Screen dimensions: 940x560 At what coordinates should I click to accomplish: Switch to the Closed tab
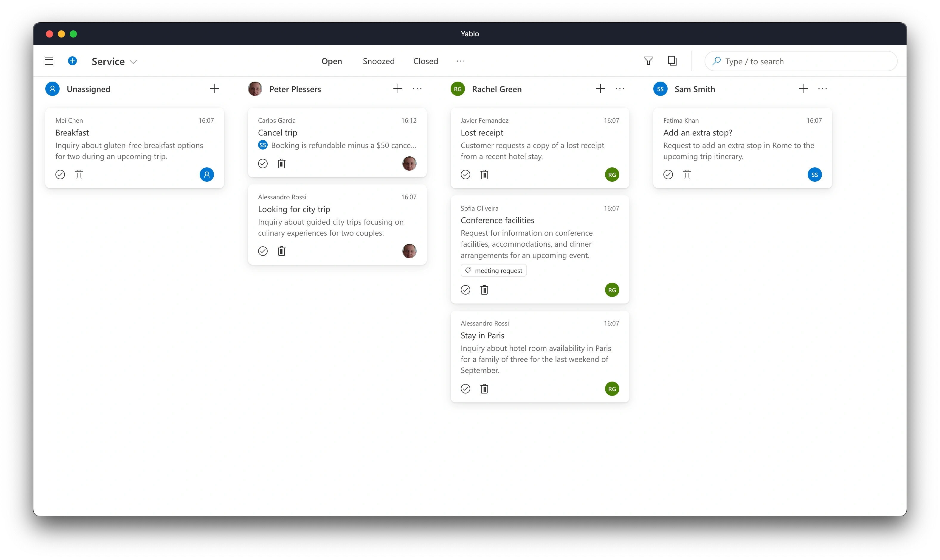click(x=426, y=61)
